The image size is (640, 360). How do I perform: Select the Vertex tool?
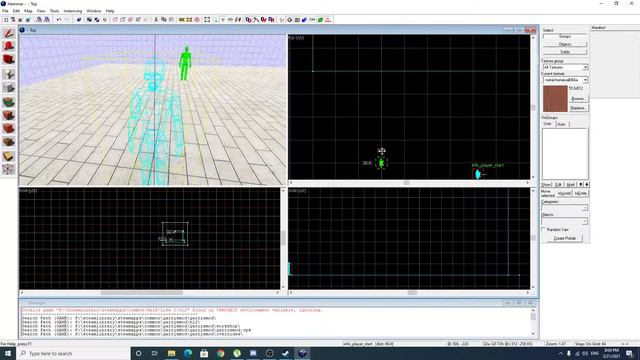tap(9, 169)
